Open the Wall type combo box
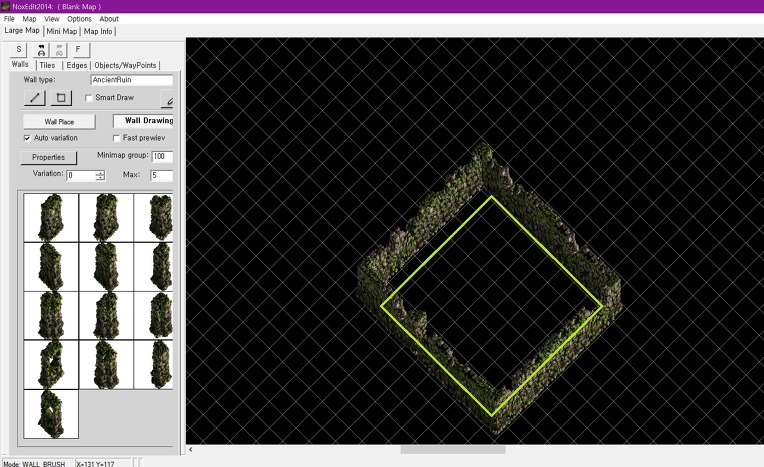This screenshot has height=467, width=764. coord(131,79)
